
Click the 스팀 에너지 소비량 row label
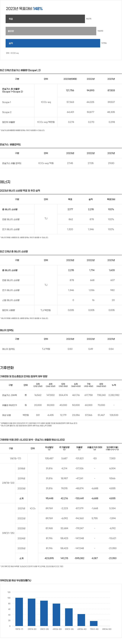pos(11,300)
